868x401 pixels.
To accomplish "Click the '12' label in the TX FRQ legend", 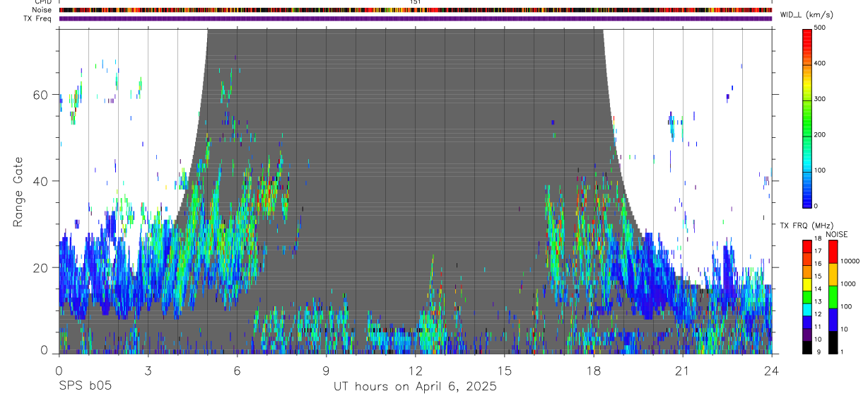I will tap(818, 314).
